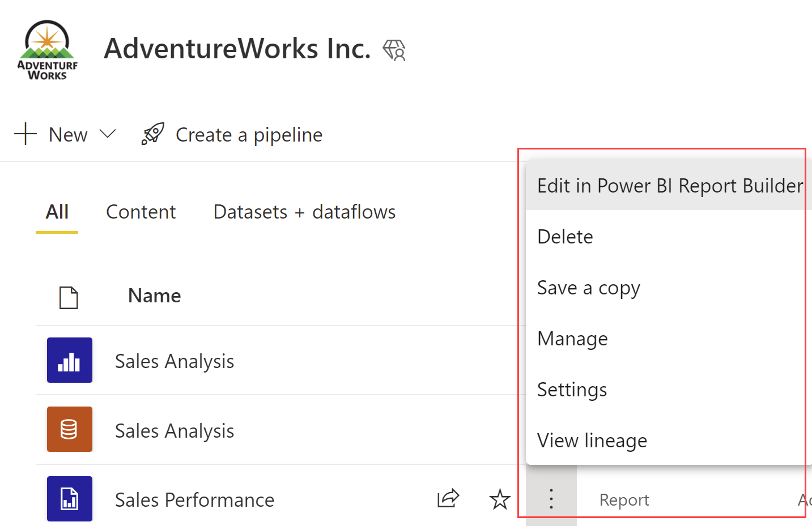Viewport: 812px width, 526px height.
Task: Switch to the Content tab
Action: coord(141,212)
